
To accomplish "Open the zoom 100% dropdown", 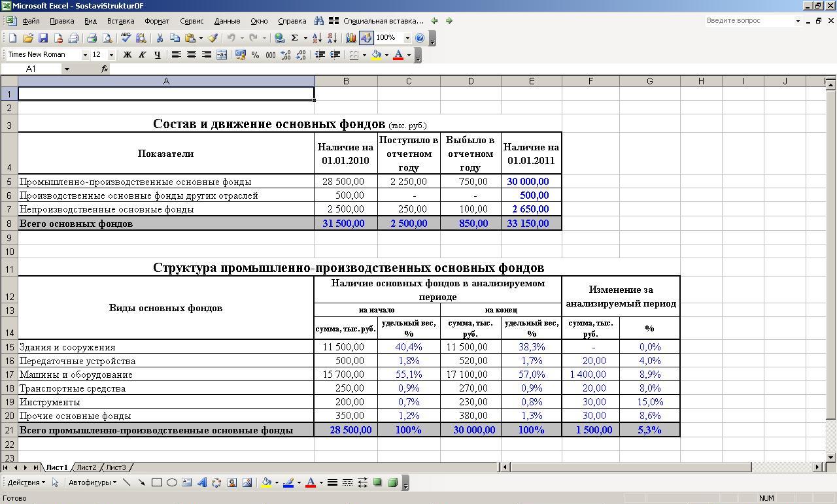I will pos(407,39).
